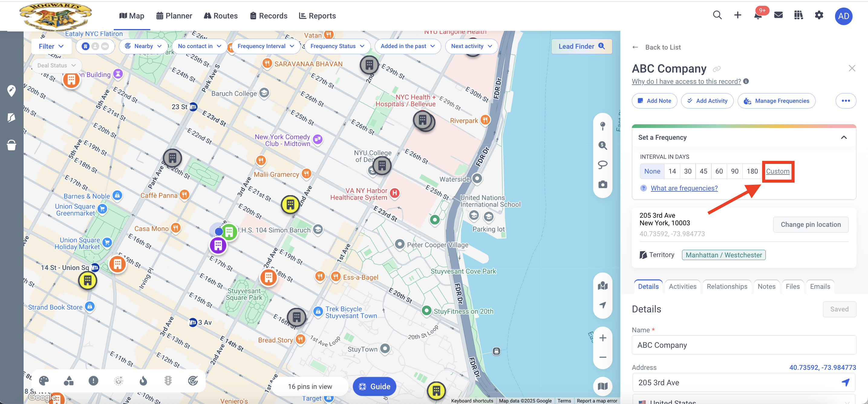Toggle the deals handshake pin filter
Screen dimensions: 868x404
tap(105, 46)
